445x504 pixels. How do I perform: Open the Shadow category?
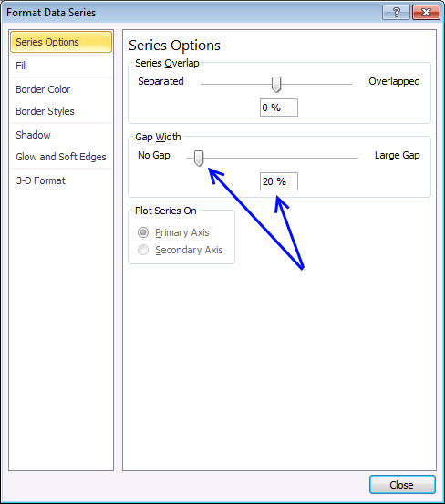pos(61,135)
